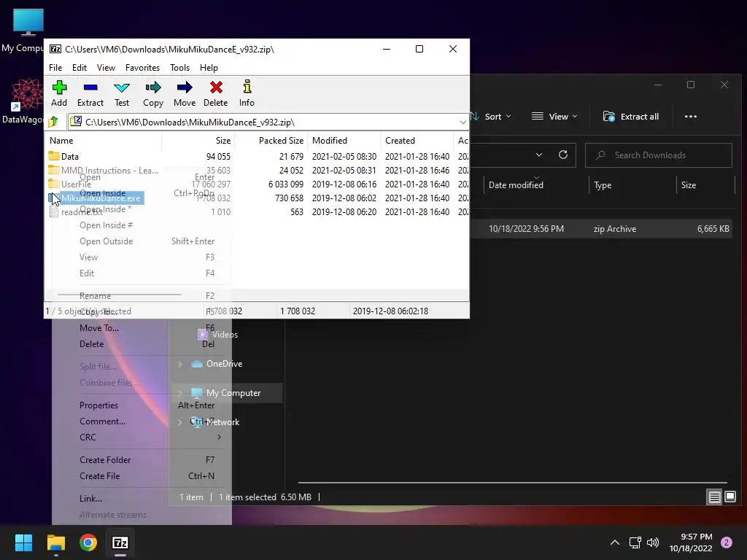Viewport: 747px width, 560px height.
Task: Open the 7-Zip address bar dropdown
Action: [462, 122]
